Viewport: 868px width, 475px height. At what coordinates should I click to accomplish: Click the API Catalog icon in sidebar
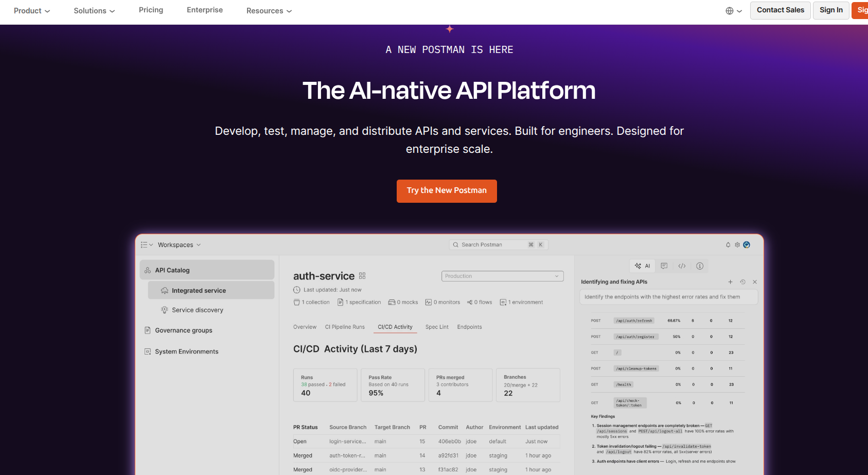[148, 270]
